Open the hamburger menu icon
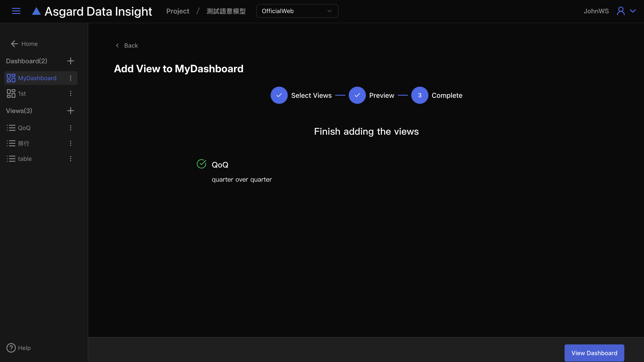This screenshot has width=644, height=362. (16, 11)
